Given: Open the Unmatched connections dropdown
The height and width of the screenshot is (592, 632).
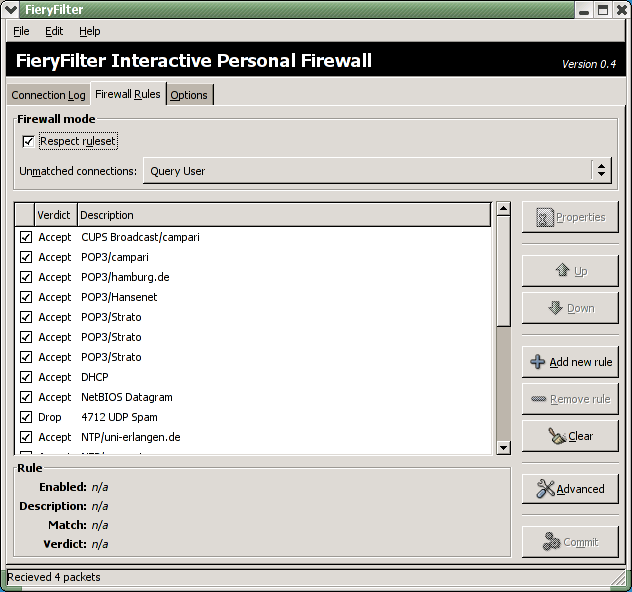Looking at the screenshot, I should 377,171.
